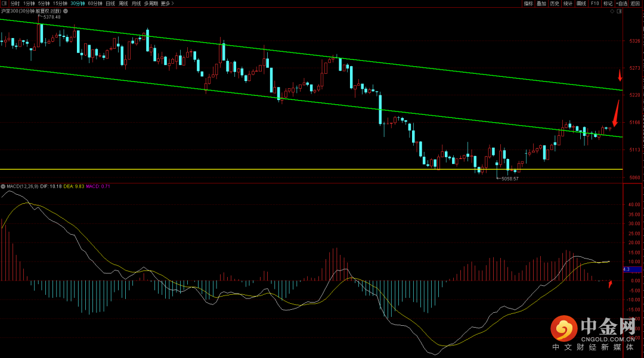
Task: Click the DEA: 9.83 value
Action: (73, 186)
